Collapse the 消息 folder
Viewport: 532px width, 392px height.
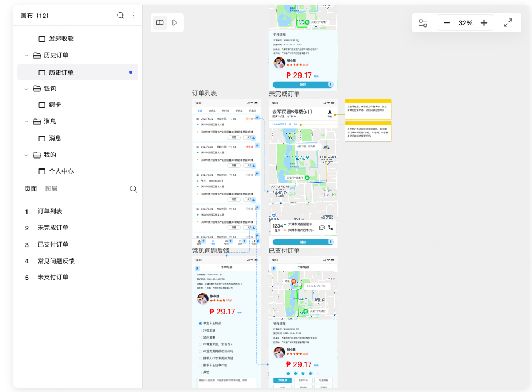[x=26, y=121]
